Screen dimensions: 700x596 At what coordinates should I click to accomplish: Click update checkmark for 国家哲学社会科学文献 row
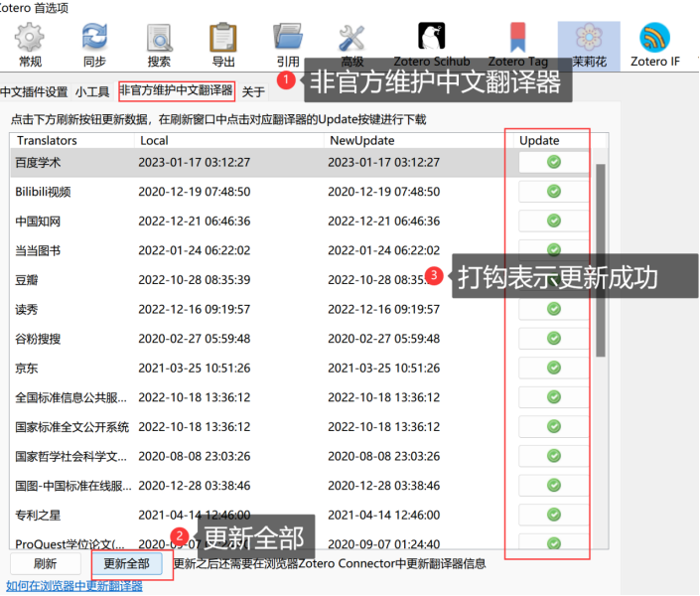554,456
